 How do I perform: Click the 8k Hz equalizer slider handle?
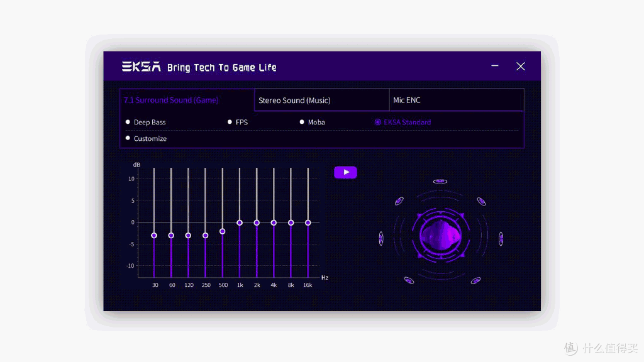[x=291, y=223]
